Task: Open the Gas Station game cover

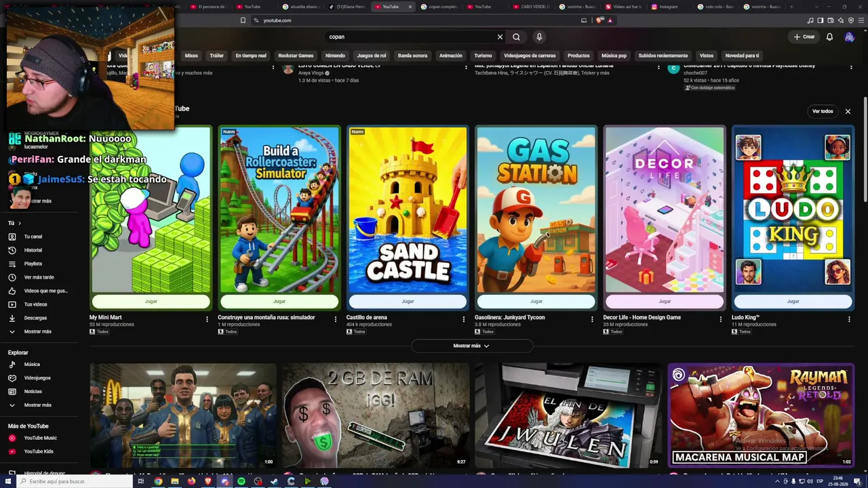Action: [x=536, y=210]
